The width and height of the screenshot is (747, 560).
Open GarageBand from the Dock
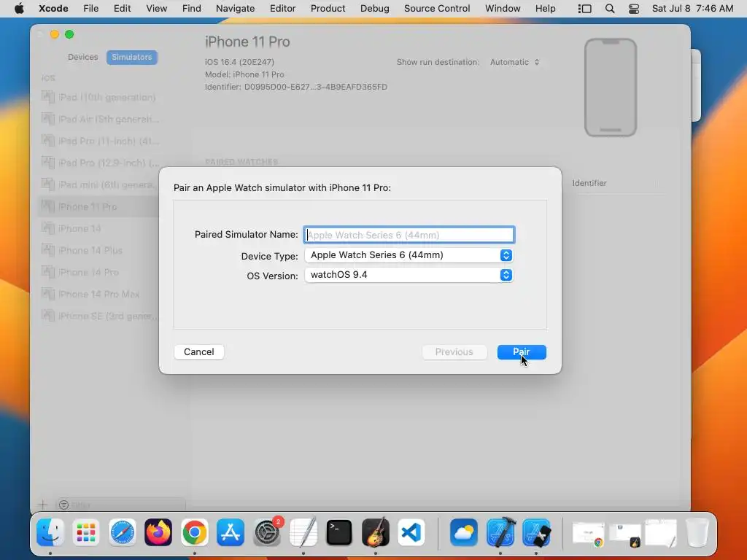pos(376,532)
